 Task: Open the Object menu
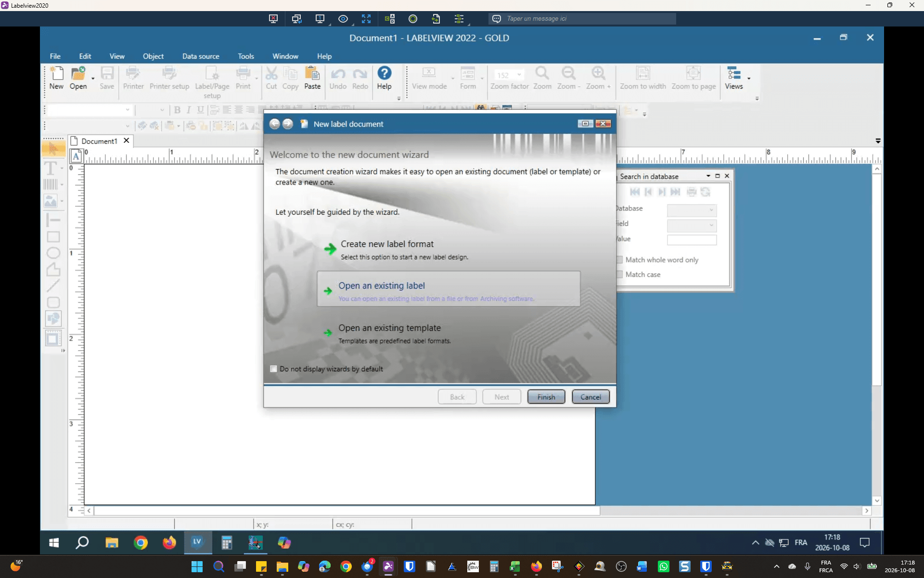coord(153,56)
